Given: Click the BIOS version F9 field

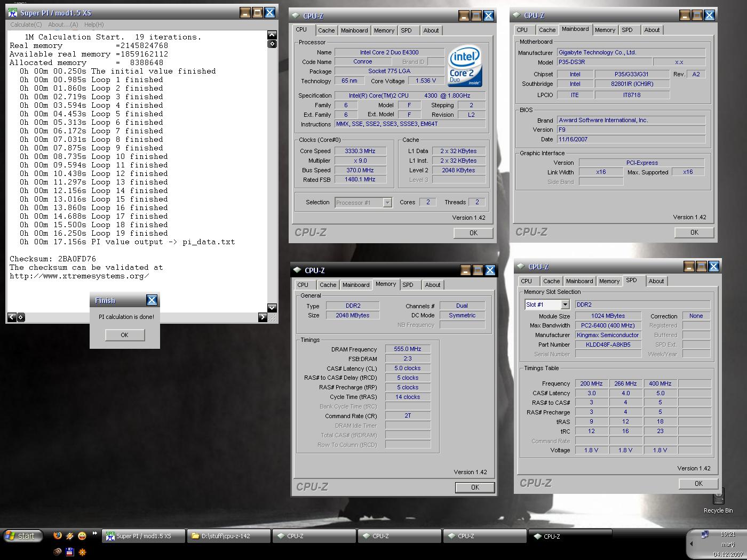Looking at the screenshot, I should click(631, 130).
